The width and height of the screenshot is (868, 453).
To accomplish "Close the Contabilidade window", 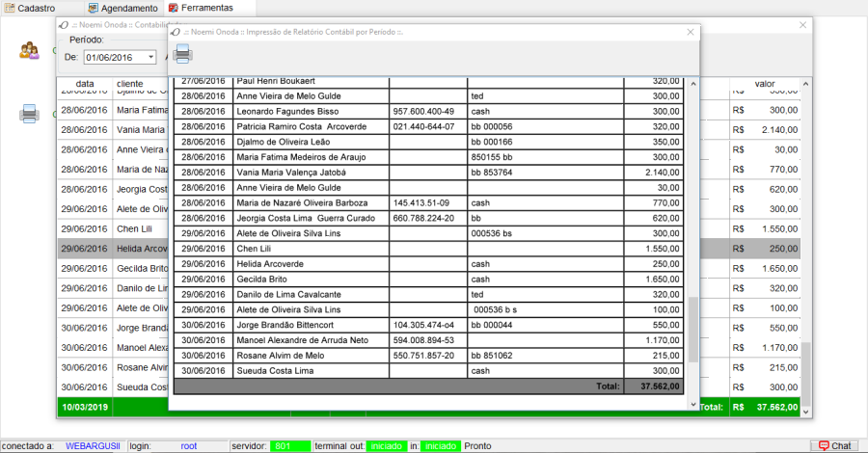I will (802, 25).
